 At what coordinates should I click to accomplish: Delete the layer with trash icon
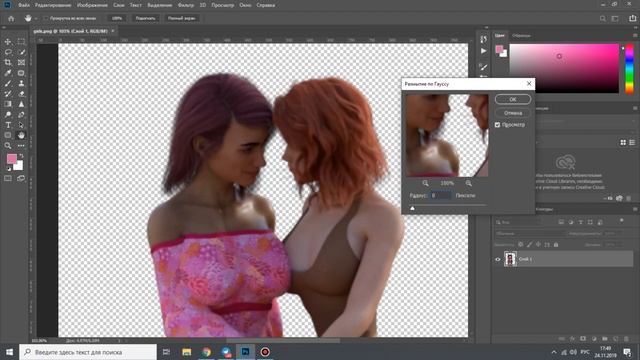(627, 339)
